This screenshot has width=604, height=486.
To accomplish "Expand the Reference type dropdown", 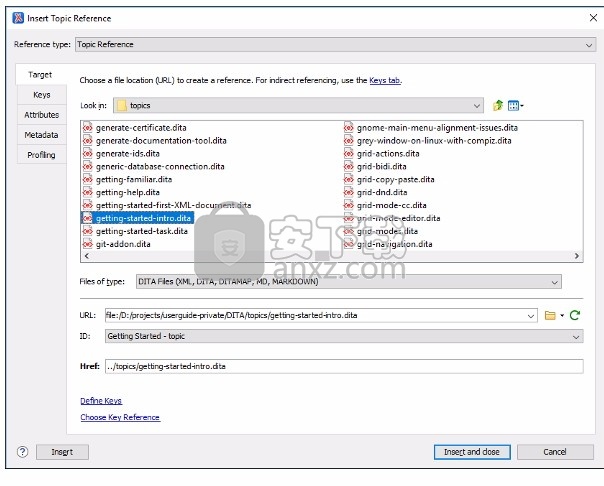I will (589, 45).
